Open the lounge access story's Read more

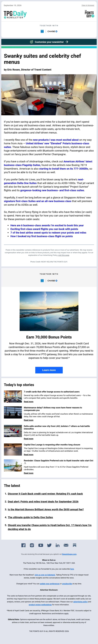click(29, 402)
